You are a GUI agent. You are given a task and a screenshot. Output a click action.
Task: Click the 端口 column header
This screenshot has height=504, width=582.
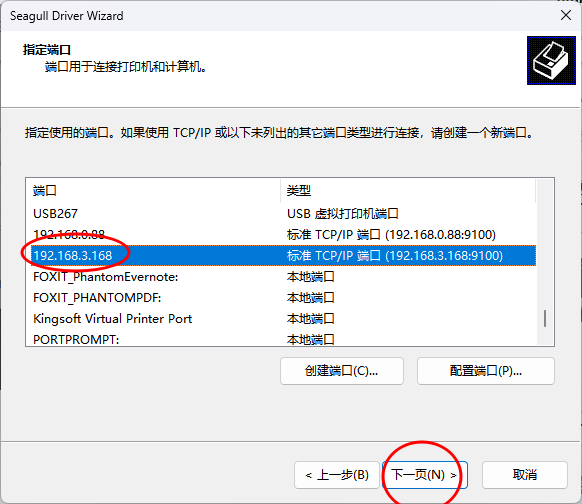(153, 191)
